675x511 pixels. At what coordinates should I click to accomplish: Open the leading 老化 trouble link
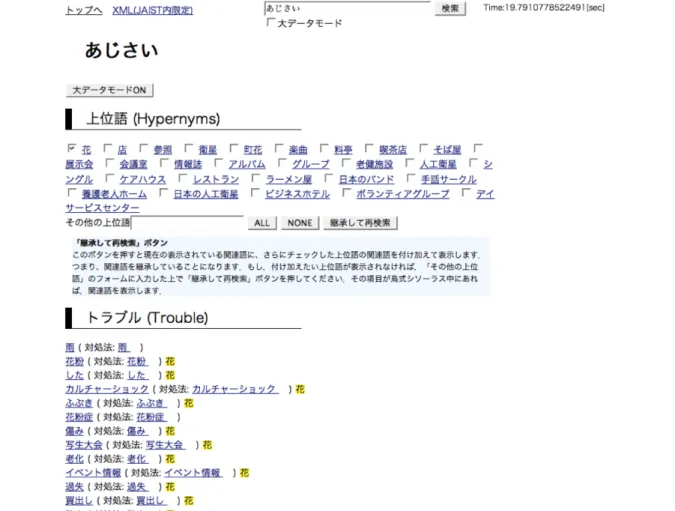(x=74, y=459)
